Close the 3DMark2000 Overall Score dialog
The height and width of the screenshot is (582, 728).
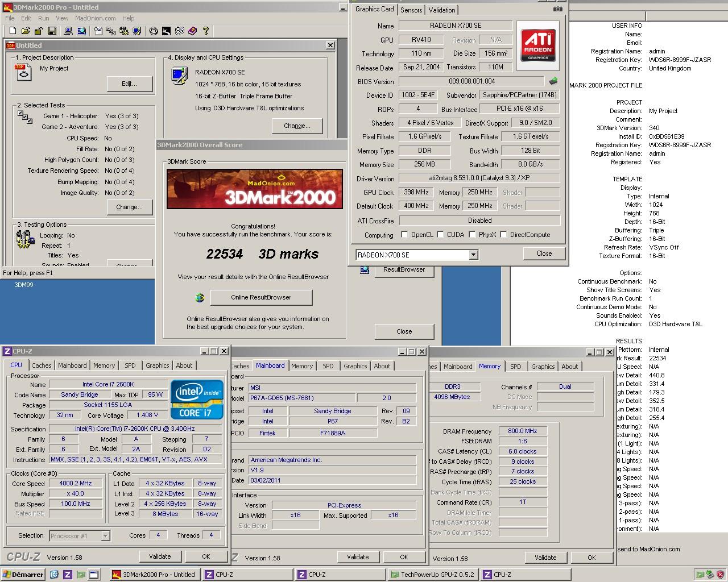[404, 331]
